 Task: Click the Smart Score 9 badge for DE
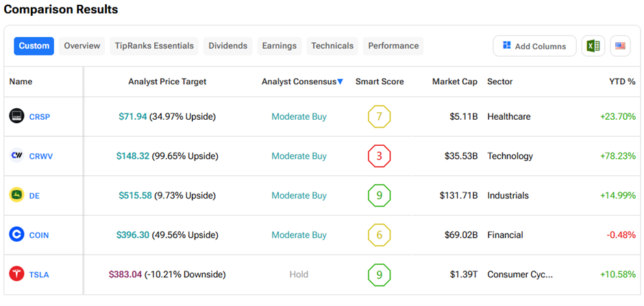click(379, 195)
